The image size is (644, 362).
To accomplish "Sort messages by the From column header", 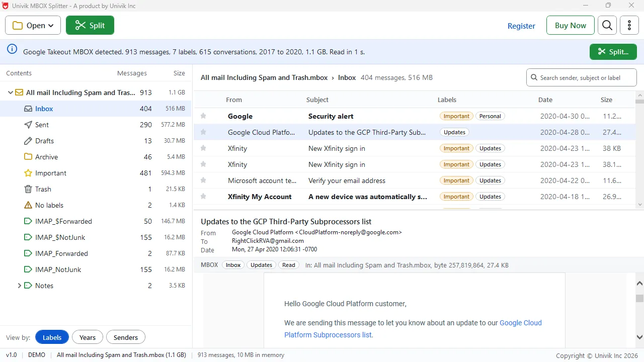I will [234, 100].
